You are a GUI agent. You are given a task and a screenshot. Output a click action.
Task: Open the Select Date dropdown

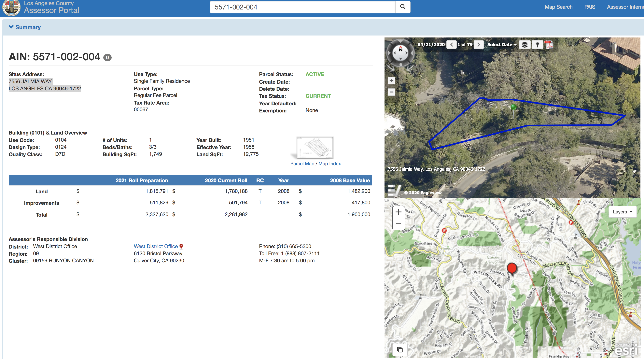click(x=501, y=45)
